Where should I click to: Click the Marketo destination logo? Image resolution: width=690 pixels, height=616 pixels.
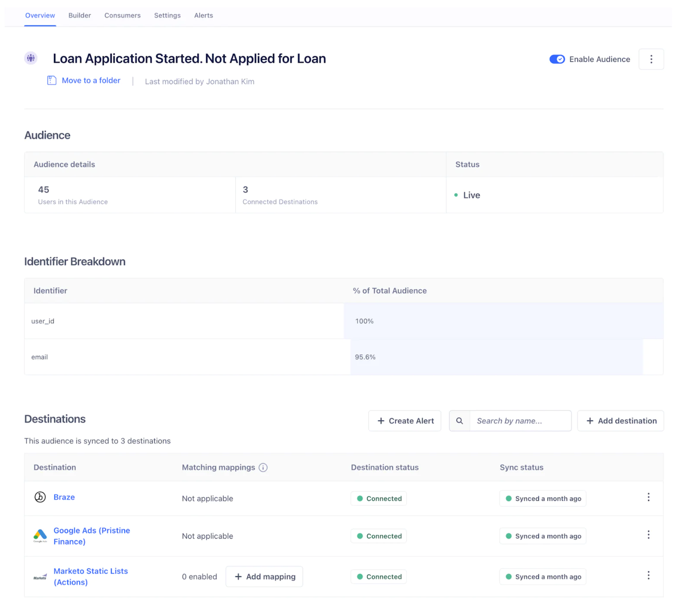(x=40, y=576)
